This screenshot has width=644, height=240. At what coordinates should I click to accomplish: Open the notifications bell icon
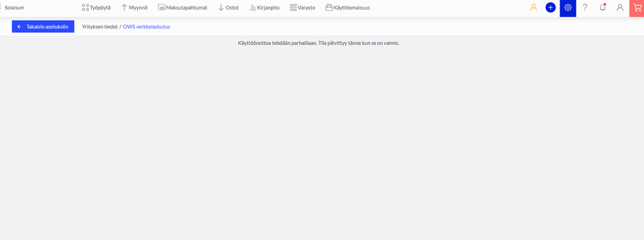[x=603, y=7]
